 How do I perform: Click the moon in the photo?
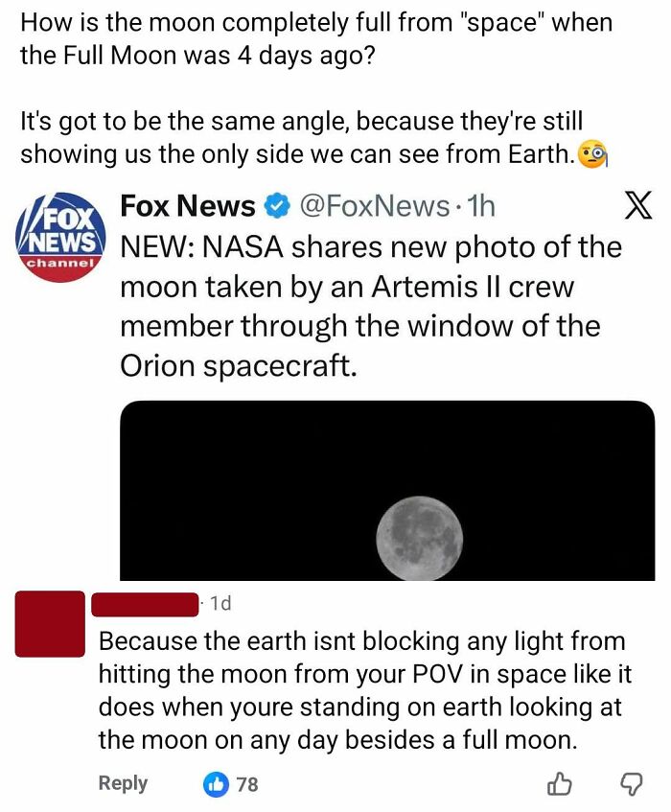(420, 538)
